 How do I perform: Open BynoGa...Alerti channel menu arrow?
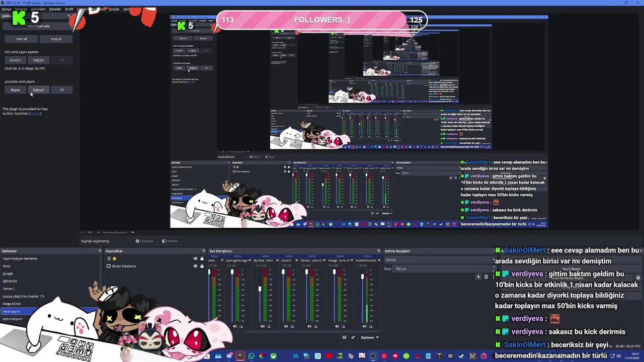(x=277, y=260)
